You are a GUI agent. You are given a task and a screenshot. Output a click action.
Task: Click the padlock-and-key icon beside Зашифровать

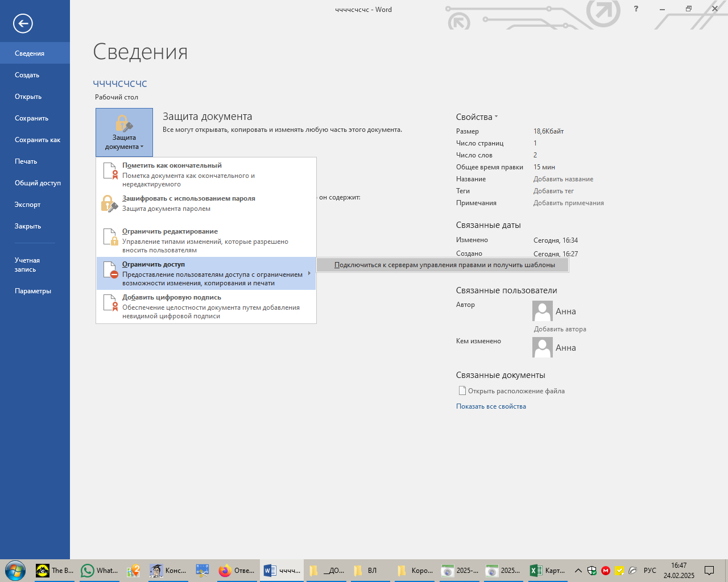(109, 203)
